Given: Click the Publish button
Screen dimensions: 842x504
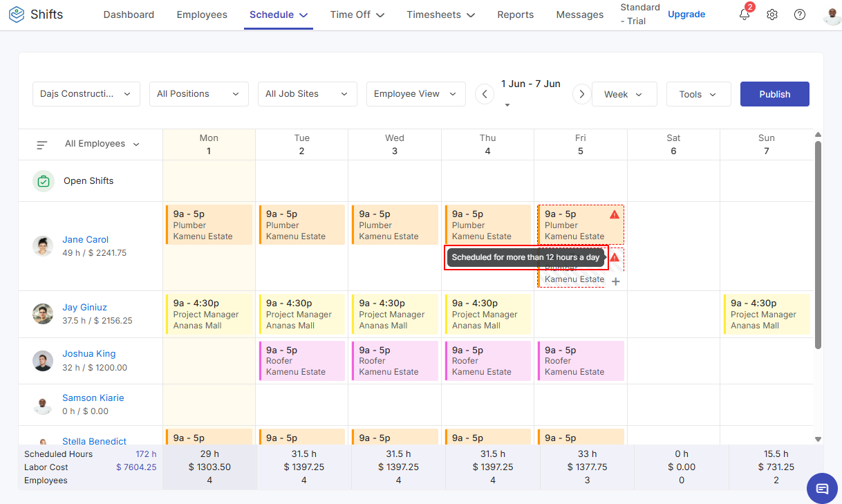Looking at the screenshot, I should coord(775,94).
